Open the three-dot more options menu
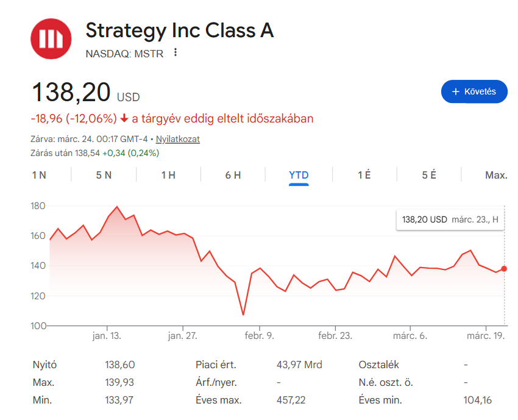The image size is (518, 420). [x=176, y=52]
